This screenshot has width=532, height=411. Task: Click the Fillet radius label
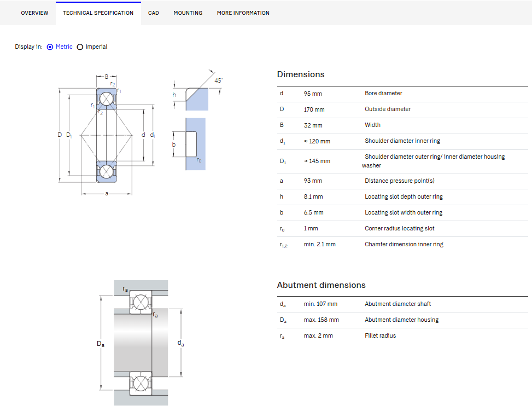pos(381,335)
